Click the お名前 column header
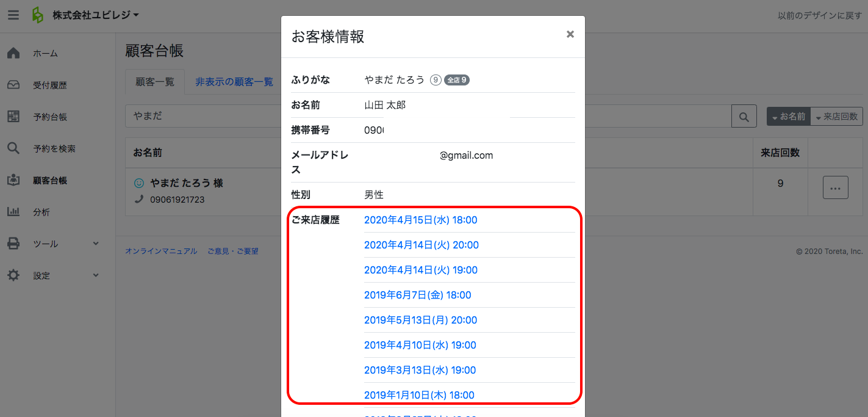868x417 pixels. (x=148, y=153)
